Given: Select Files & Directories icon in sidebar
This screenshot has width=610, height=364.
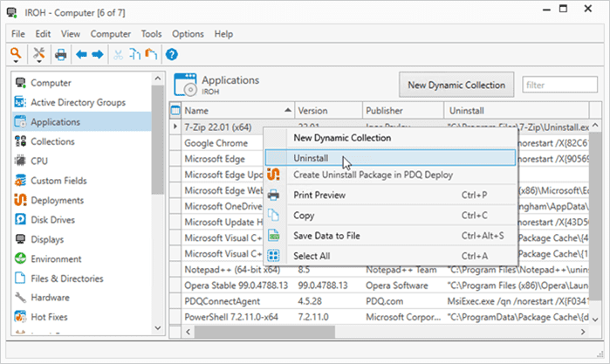Looking at the screenshot, I should (20, 278).
